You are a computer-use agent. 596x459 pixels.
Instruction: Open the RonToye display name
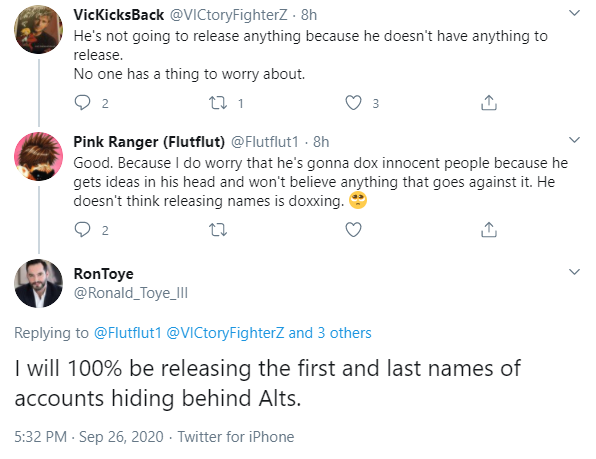coord(103,274)
